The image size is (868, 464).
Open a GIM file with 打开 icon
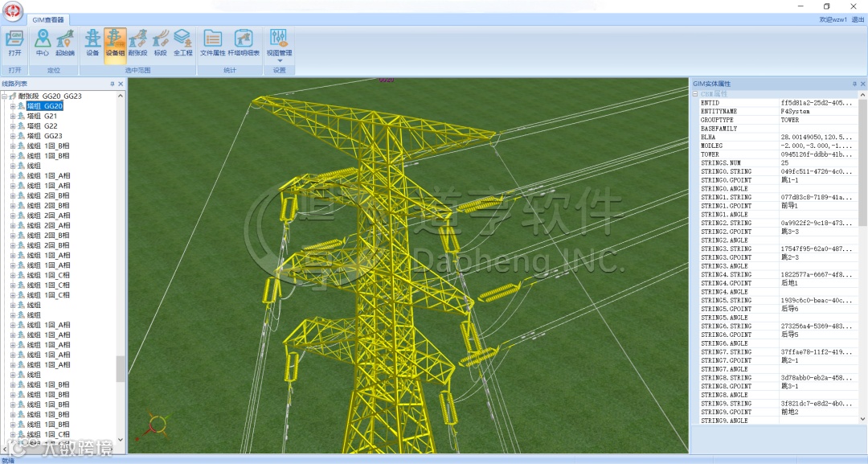tap(15, 43)
